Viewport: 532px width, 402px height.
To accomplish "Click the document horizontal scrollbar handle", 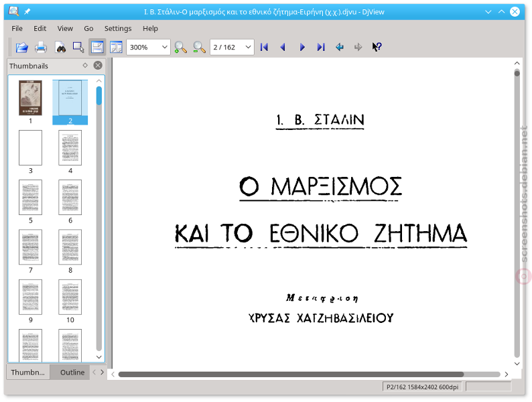I will [291, 374].
